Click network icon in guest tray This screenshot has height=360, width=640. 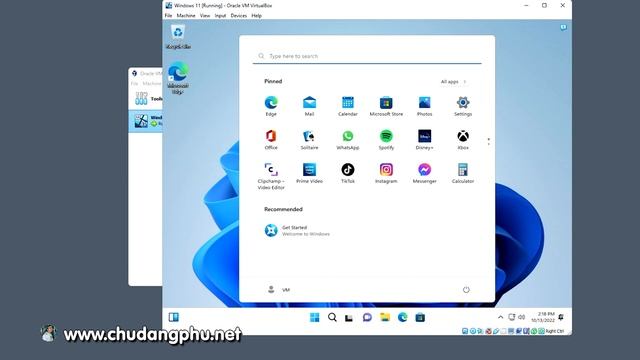point(511,317)
